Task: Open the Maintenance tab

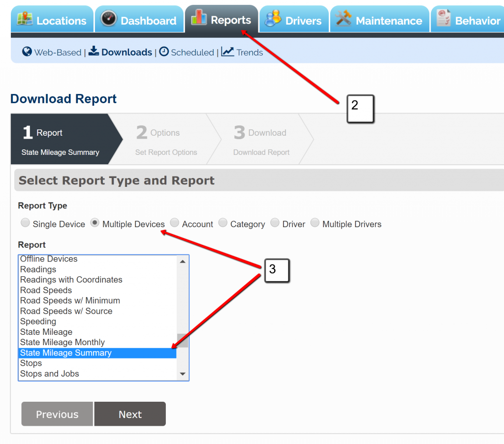Action: tap(379, 19)
